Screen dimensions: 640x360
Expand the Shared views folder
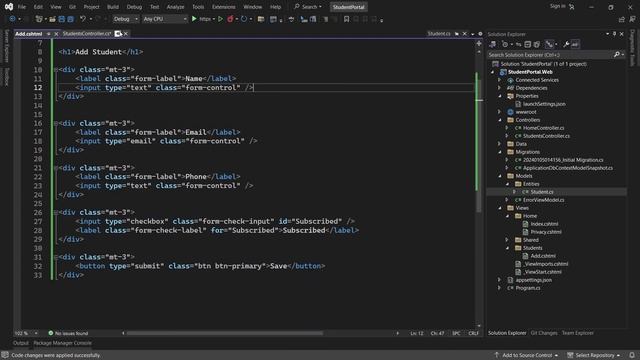click(507, 240)
